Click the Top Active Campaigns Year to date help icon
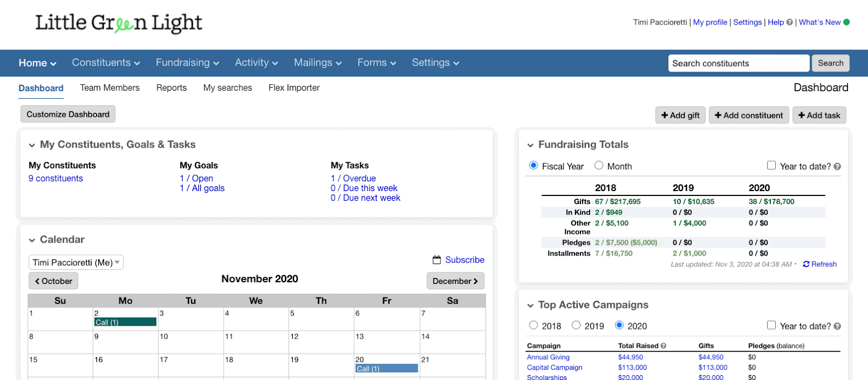This screenshot has width=868, height=380. click(837, 326)
